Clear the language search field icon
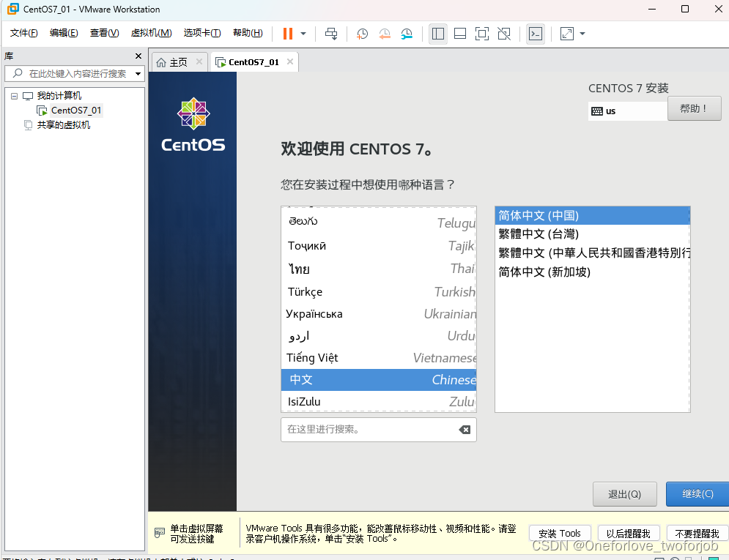729x560 pixels. pyautogui.click(x=465, y=430)
